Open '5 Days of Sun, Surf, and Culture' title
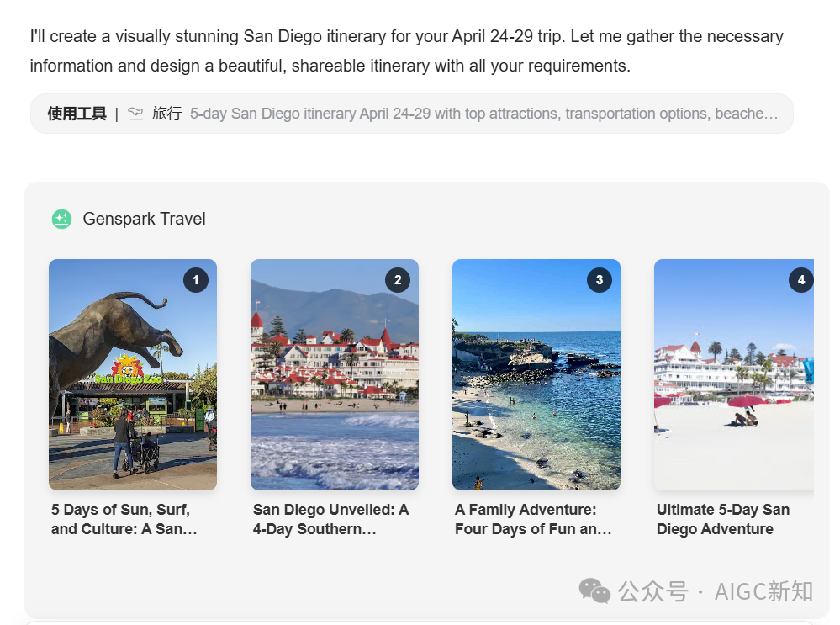Screen dimensions: 840x625 (124, 519)
